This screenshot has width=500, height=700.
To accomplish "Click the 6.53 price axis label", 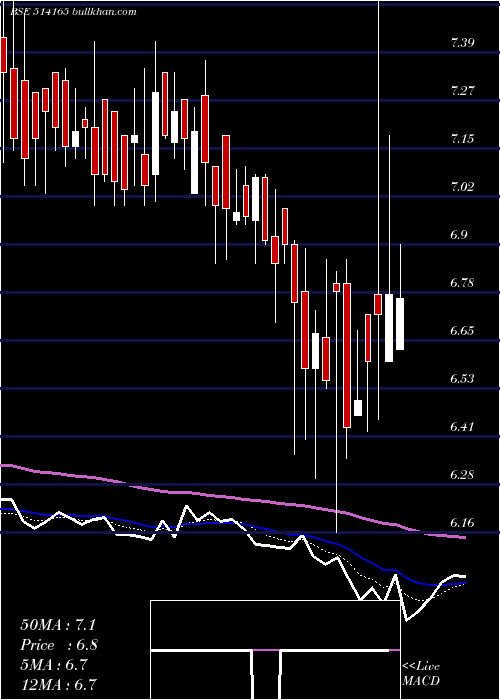I will 462,379.
